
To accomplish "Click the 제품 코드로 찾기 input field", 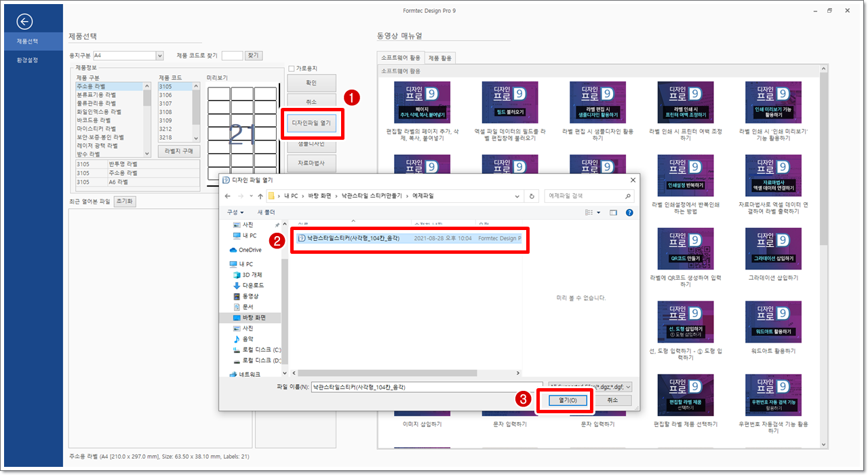I will point(232,56).
